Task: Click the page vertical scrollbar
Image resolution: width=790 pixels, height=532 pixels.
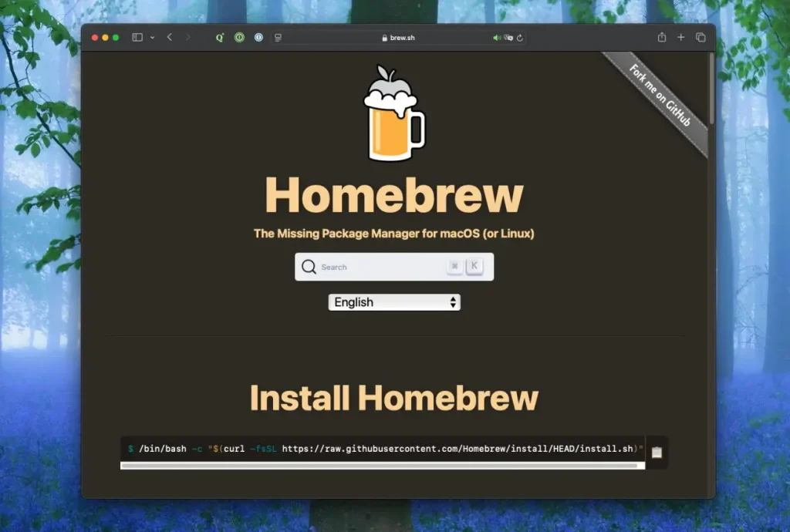Action: point(711,88)
